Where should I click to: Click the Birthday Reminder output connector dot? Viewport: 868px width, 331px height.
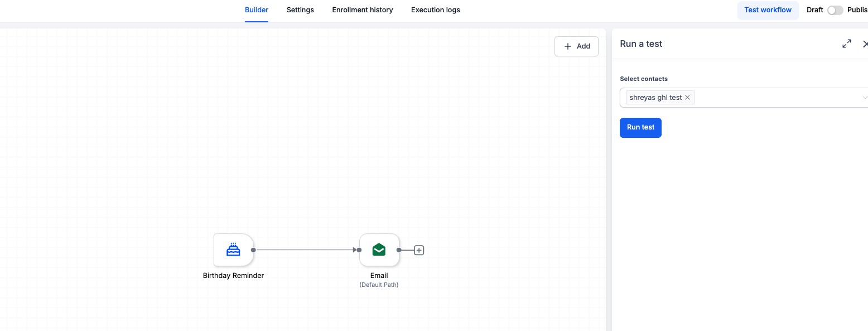coord(253,250)
